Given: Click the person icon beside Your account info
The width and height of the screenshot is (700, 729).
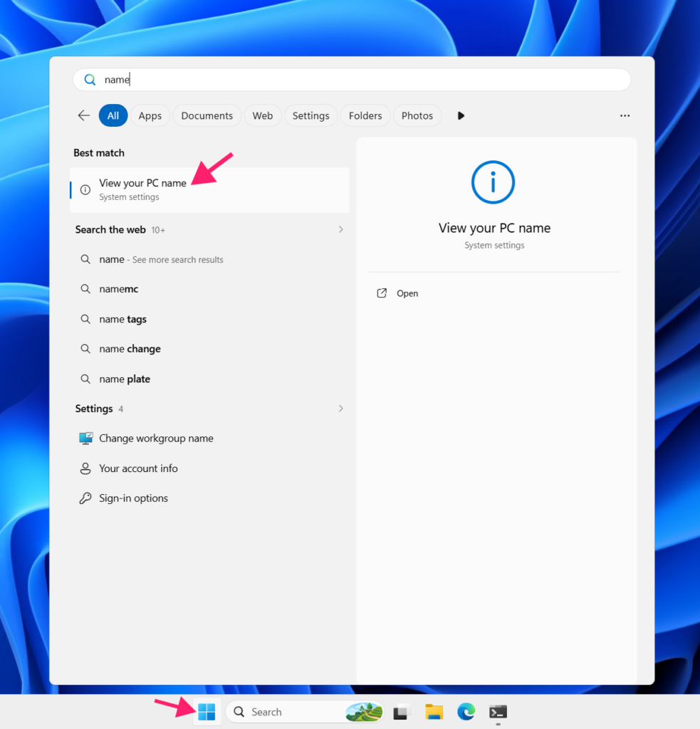Looking at the screenshot, I should click(x=85, y=468).
